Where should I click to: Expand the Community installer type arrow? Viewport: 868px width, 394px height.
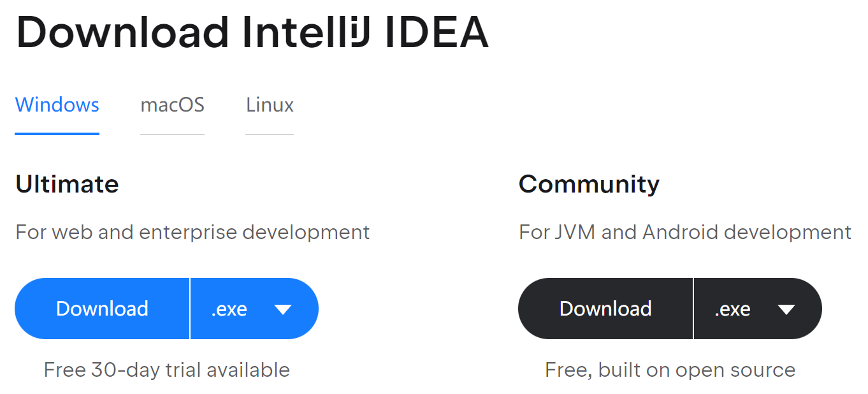[786, 310]
